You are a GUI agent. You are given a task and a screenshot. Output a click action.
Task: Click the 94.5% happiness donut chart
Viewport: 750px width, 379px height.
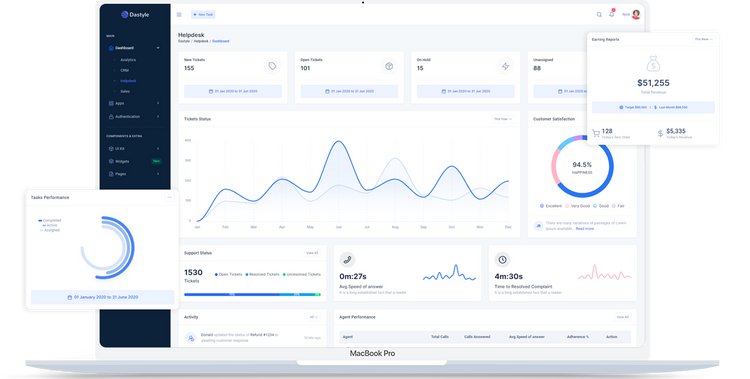(x=582, y=166)
